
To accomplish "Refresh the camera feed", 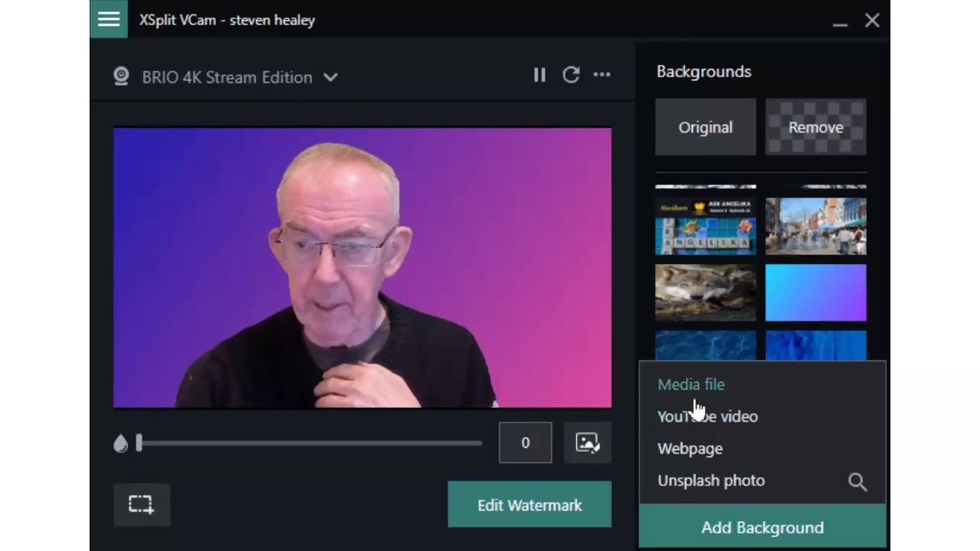I will (570, 75).
